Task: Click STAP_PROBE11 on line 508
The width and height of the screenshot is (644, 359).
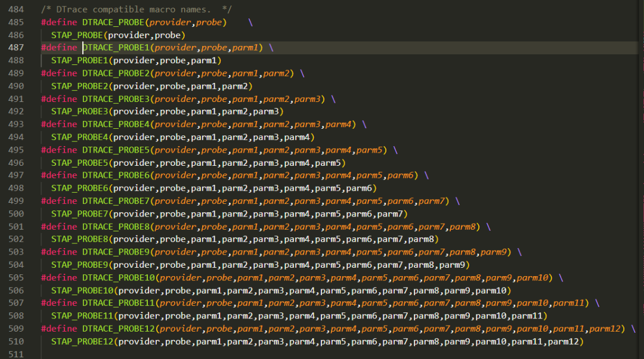Action: pos(82,315)
